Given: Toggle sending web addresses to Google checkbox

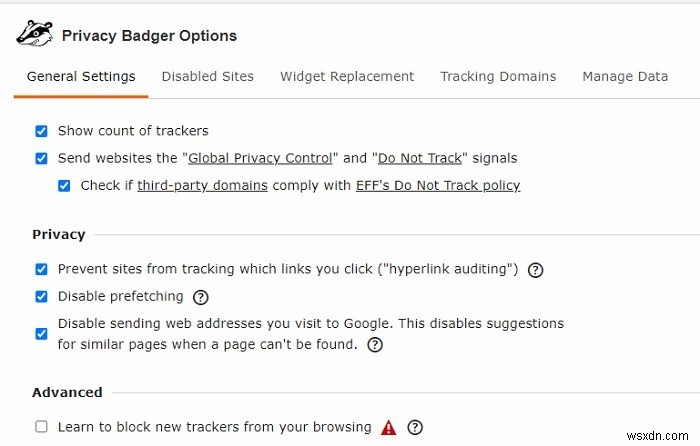Looking at the screenshot, I should [x=41, y=334].
